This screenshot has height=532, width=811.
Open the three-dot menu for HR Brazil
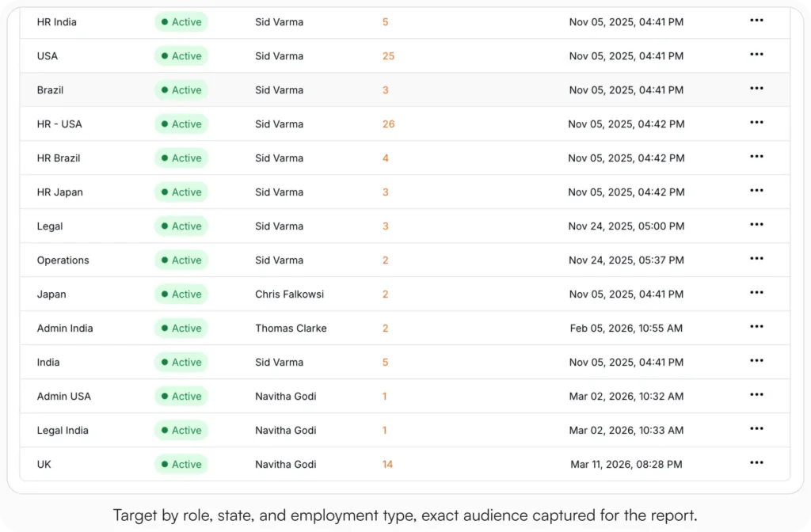click(756, 157)
